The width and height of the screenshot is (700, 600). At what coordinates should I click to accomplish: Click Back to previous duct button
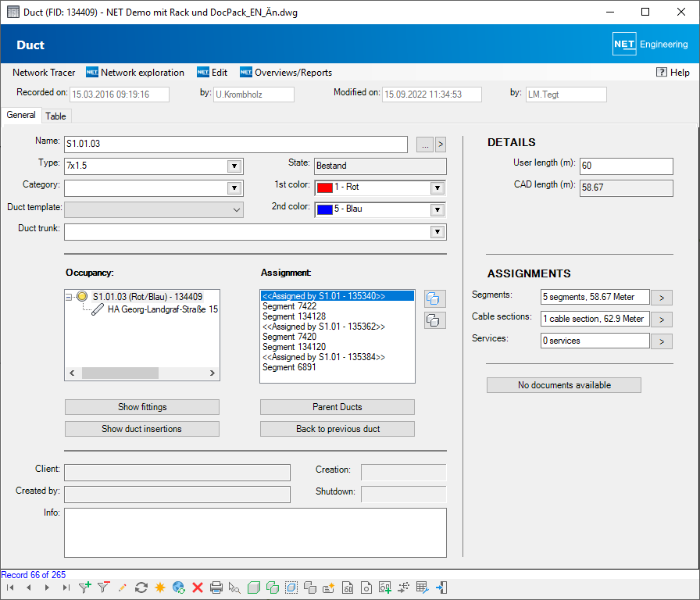(x=337, y=429)
